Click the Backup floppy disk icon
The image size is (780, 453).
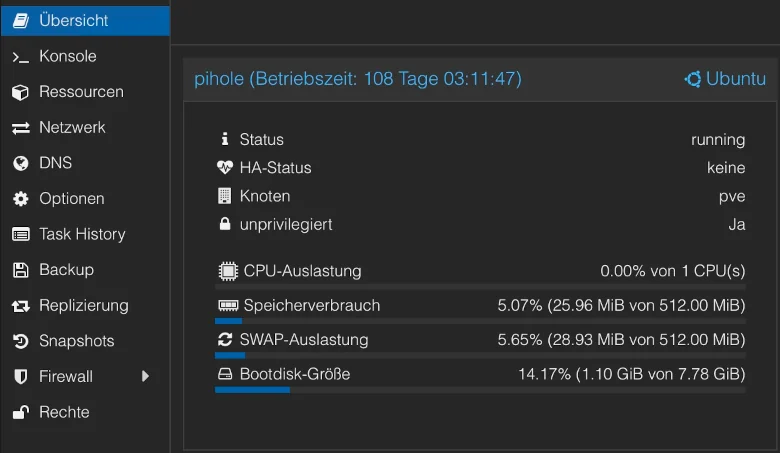click(x=20, y=270)
